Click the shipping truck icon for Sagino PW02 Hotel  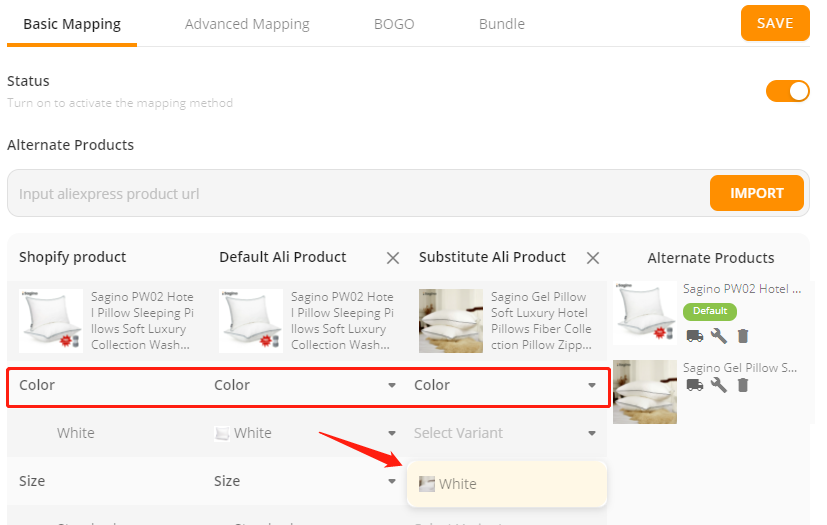tap(695, 336)
